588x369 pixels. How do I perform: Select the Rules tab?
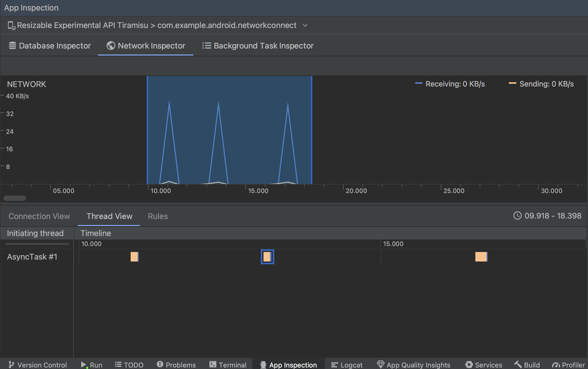158,216
